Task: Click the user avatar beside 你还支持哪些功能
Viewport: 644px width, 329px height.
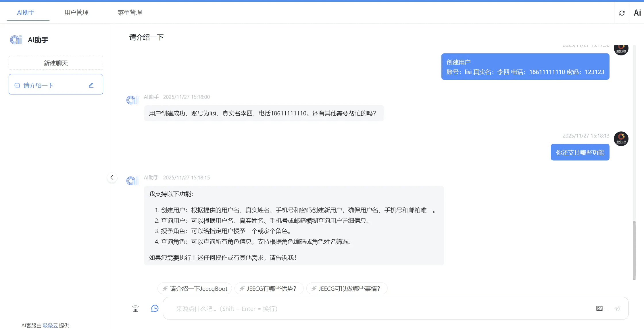Action: (x=621, y=139)
